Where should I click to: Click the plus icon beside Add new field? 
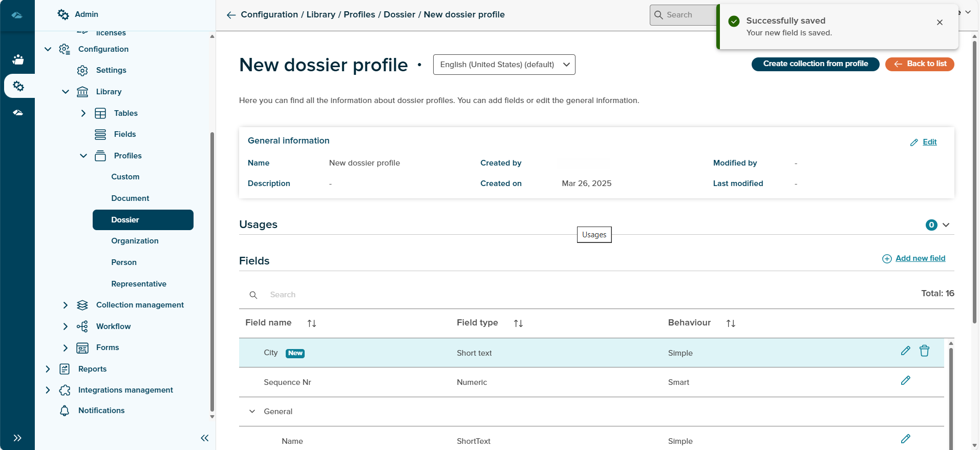(887, 259)
